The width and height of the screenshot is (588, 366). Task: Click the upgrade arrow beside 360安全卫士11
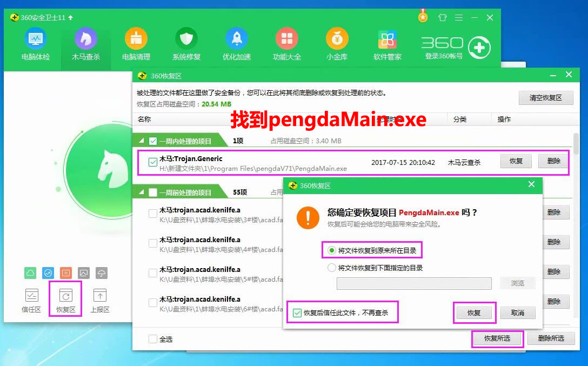(x=70, y=18)
